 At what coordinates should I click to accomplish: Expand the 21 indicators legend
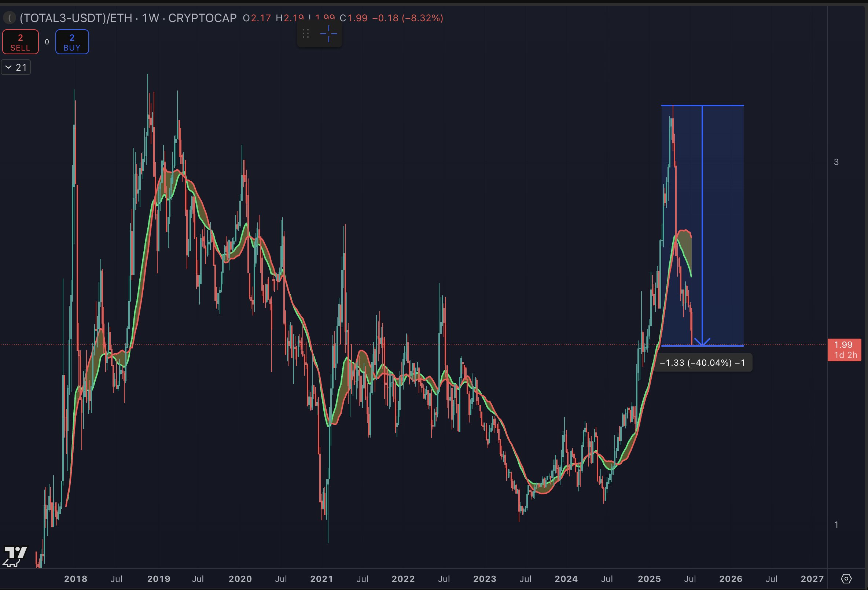(x=16, y=67)
